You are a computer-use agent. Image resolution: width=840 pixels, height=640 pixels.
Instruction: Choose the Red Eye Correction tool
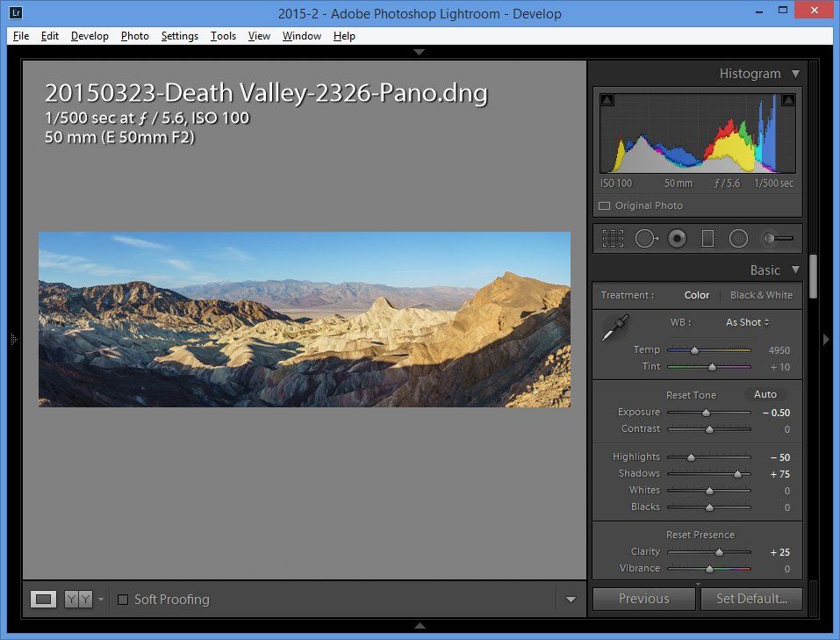677,238
